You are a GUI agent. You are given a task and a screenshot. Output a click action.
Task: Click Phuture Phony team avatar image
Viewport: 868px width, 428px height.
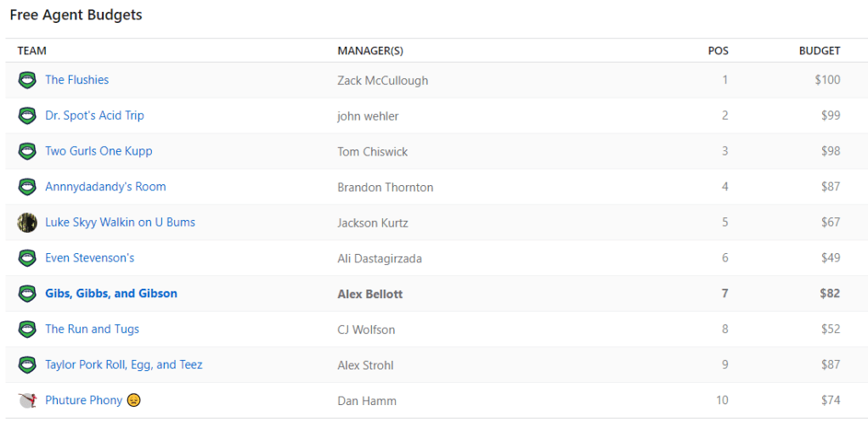(27, 400)
